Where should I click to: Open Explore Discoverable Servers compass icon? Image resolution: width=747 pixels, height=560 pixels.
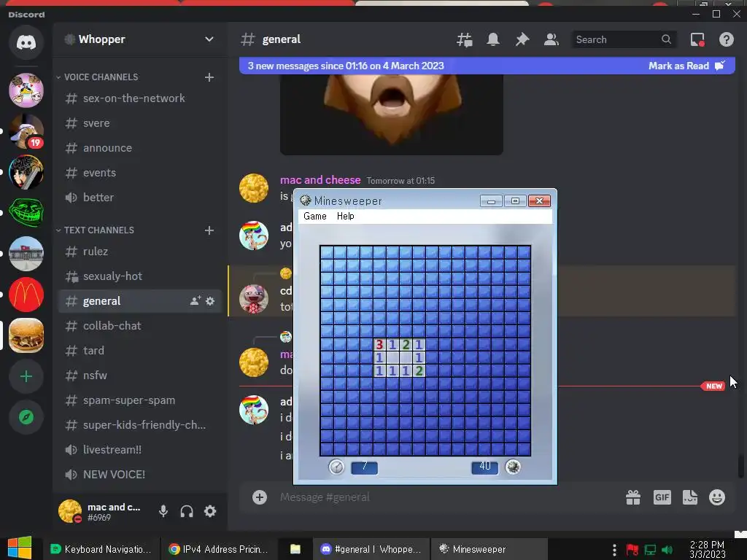click(26, 418)
